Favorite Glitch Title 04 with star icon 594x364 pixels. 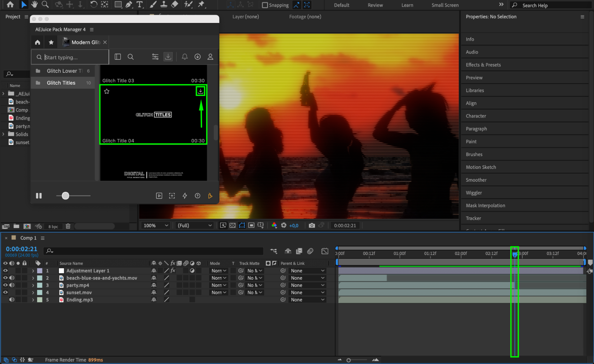(x=107, y=91)
